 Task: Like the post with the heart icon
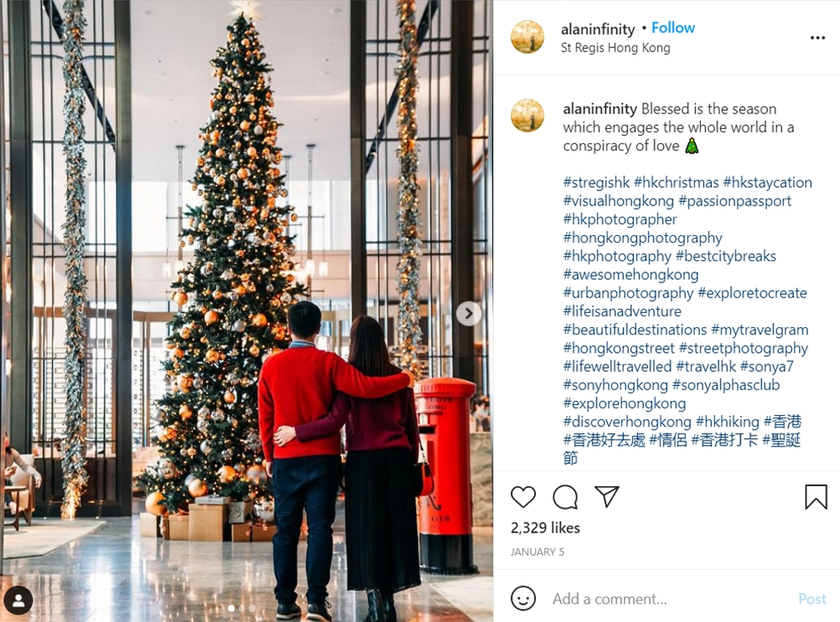523,497
